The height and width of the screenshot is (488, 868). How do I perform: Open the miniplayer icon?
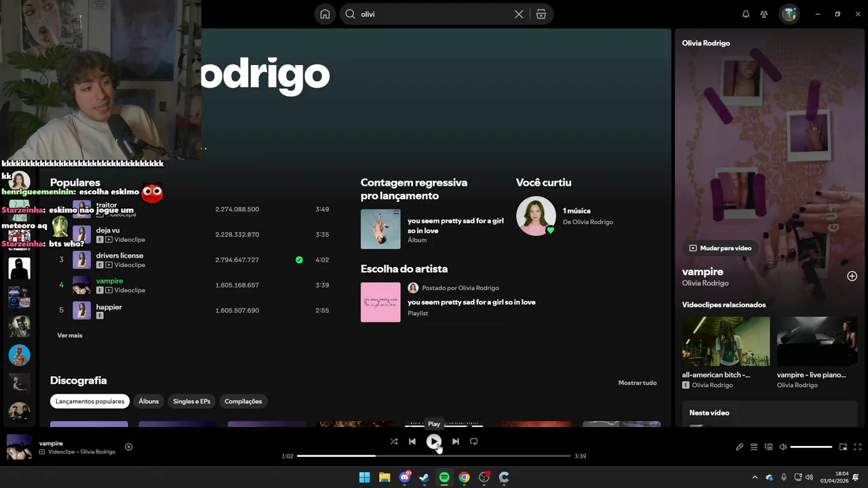tap(844, 447)
